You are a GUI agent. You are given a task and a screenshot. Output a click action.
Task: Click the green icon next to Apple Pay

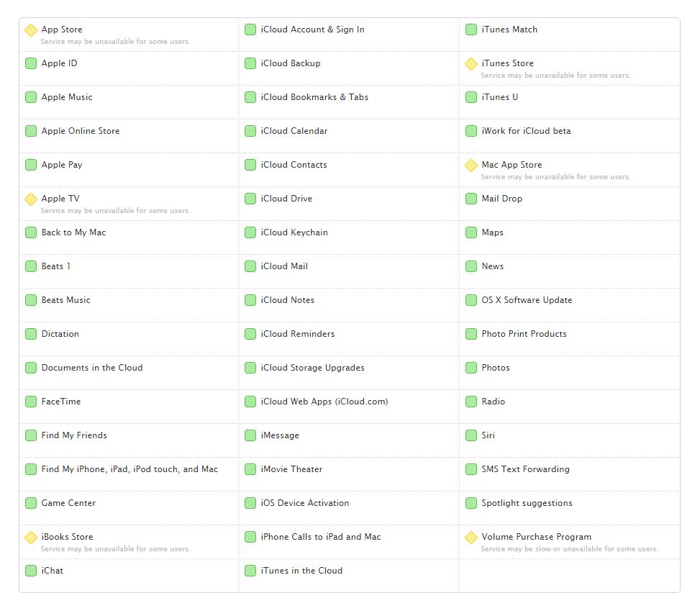click(31, 165)
